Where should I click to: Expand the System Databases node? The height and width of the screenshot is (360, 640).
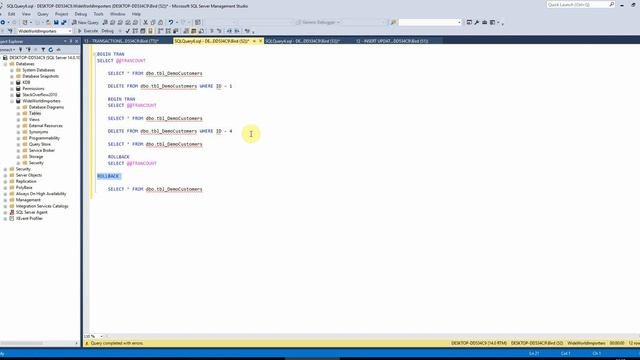point(12,70)
